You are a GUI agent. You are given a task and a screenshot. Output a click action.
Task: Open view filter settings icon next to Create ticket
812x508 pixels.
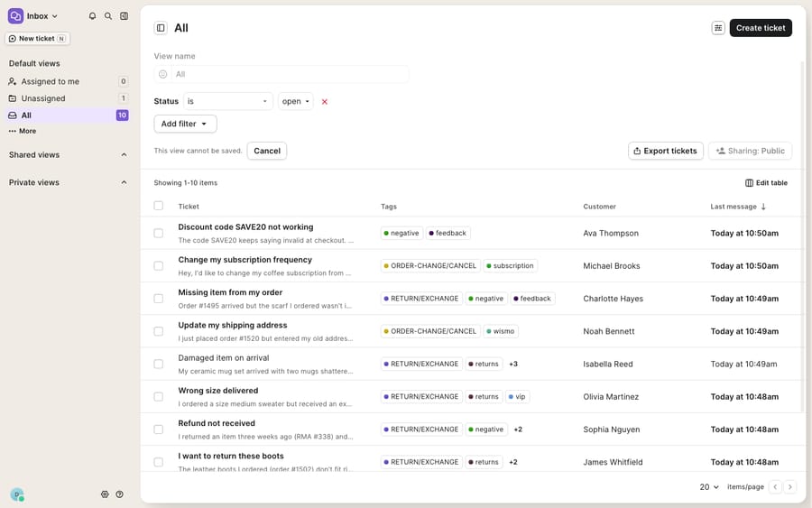(x=718, y=28)
